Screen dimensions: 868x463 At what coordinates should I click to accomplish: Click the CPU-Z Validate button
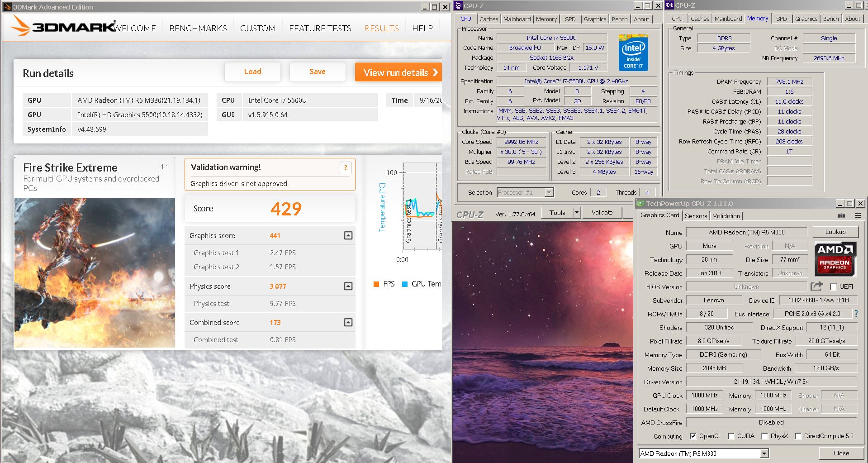point(602,212)
